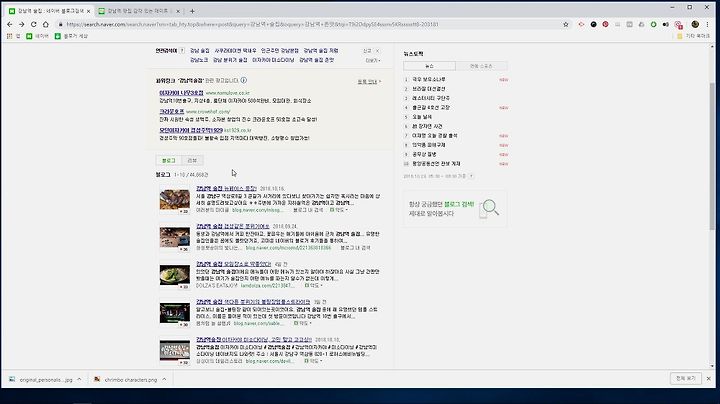
Task: Click the 전체 보기 downloads button
Action: [x=686, y=378]
